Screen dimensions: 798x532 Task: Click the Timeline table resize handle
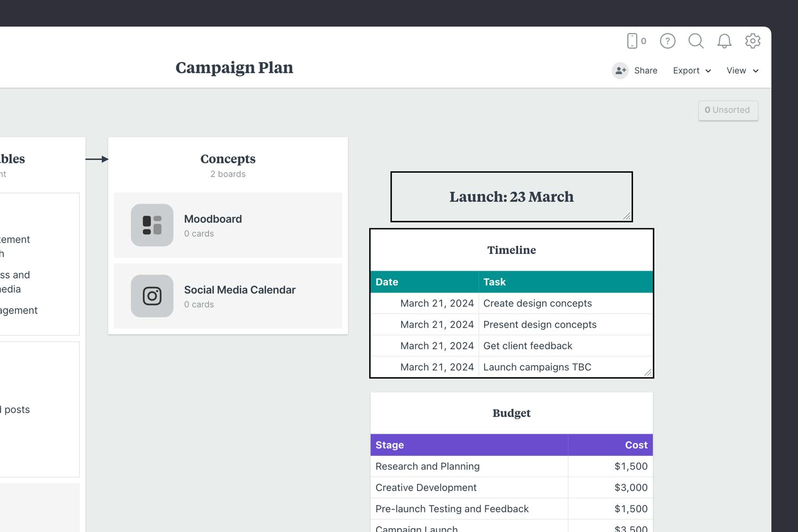coord(649,371)
